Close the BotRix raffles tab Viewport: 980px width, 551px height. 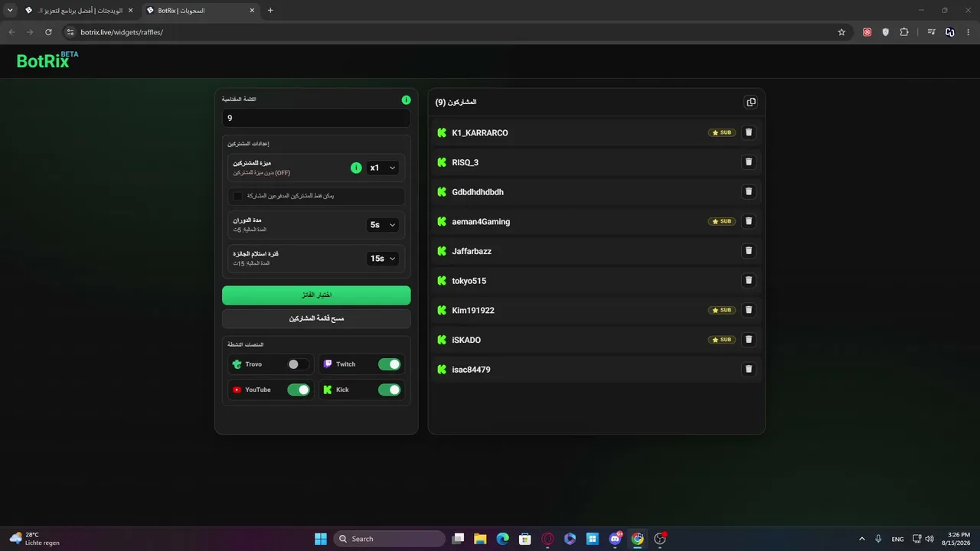(251, 11)
